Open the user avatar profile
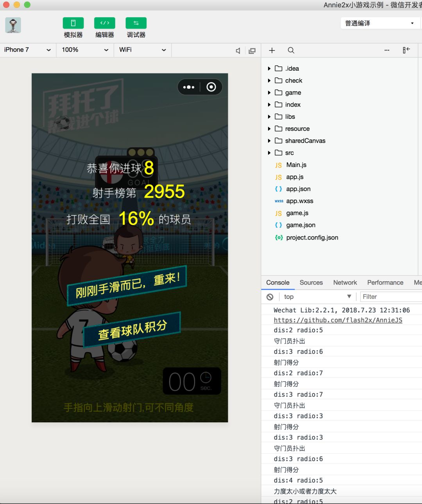The image size is (422, 504). [x=13, y=25]
